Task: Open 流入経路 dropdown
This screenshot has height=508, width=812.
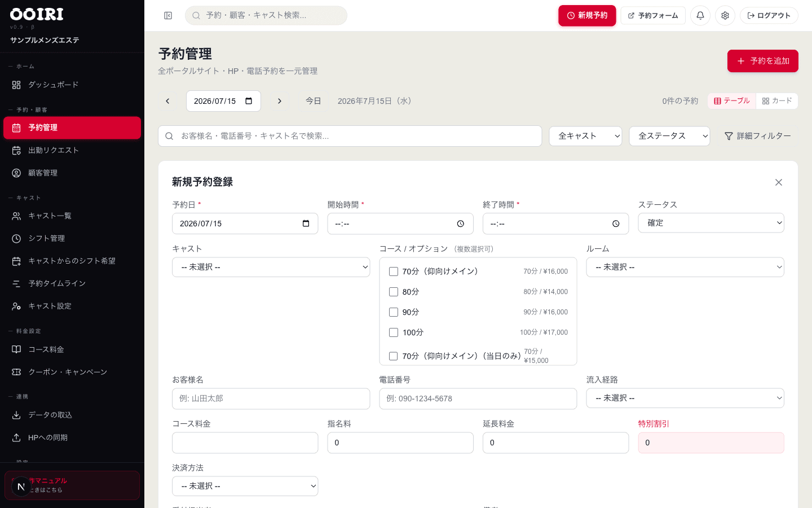Action: [x=685, y=398]
